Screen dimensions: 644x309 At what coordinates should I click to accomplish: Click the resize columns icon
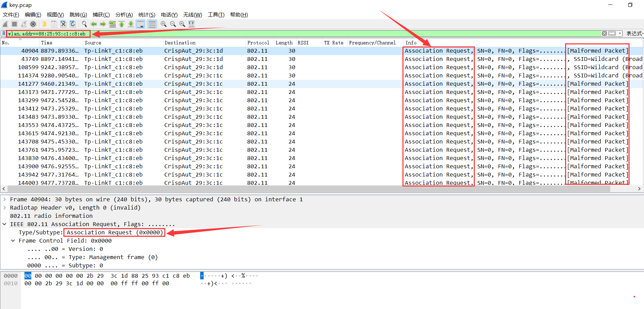(192, 24)
